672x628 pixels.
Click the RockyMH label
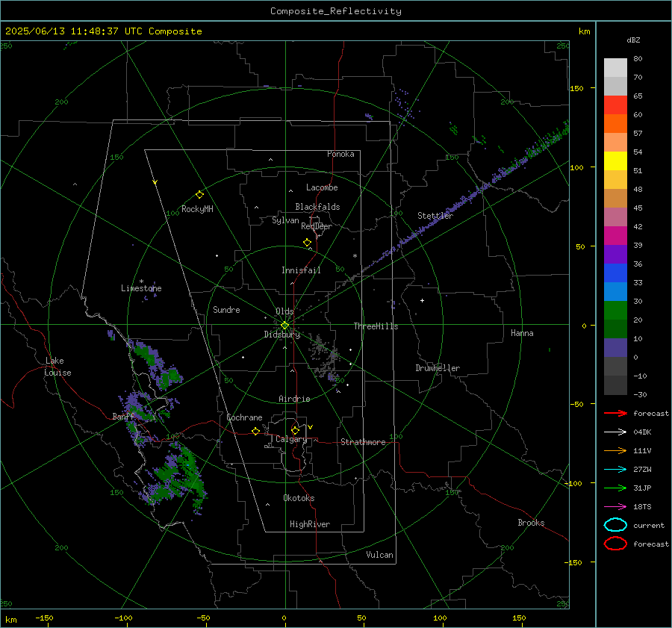point(197,209)
